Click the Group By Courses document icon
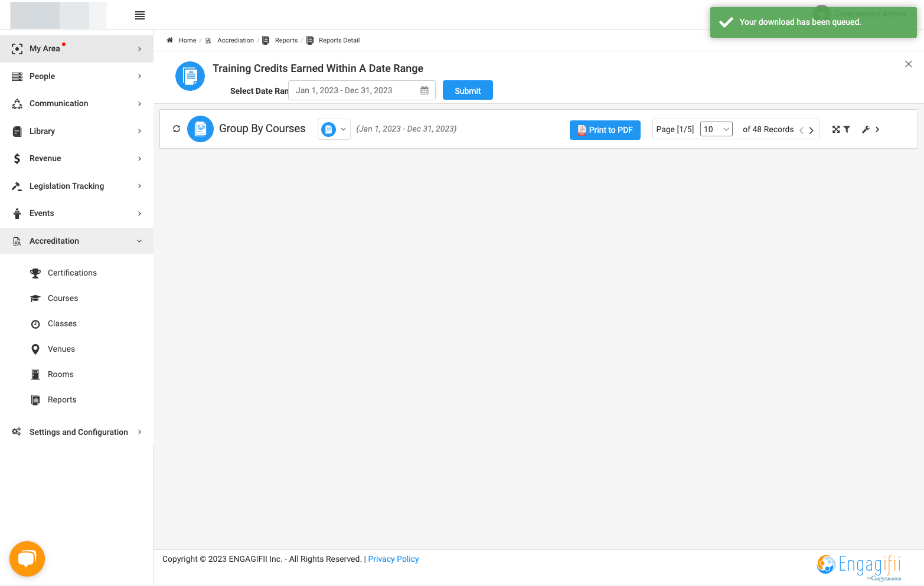924x586 pixels. [x=200, y=129]
